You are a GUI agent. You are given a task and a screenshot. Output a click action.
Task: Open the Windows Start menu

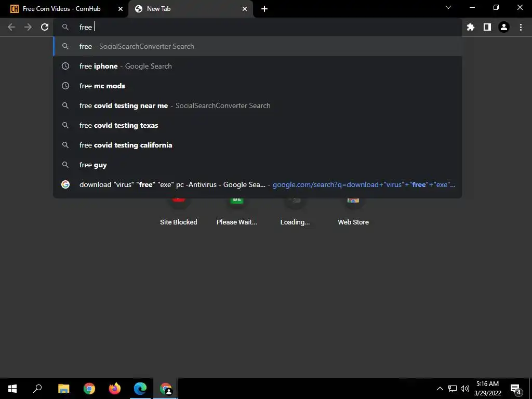pyautogui.click(x=12, y=389)
